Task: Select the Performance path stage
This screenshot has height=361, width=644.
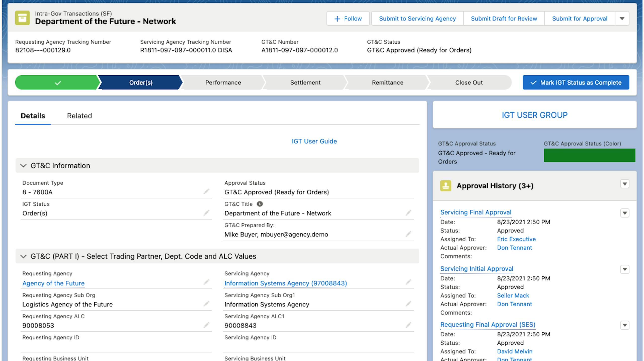Action: click(x=223, y=83)
